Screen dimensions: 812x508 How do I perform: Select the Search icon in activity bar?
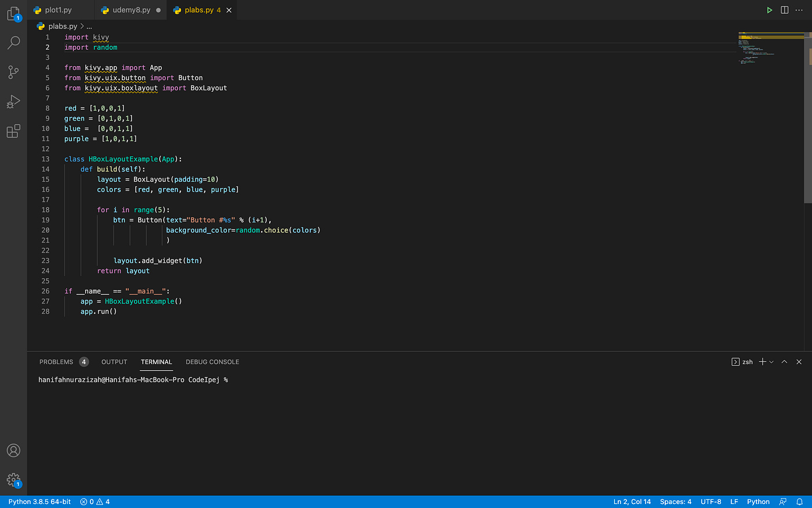[x=13, y=42]
